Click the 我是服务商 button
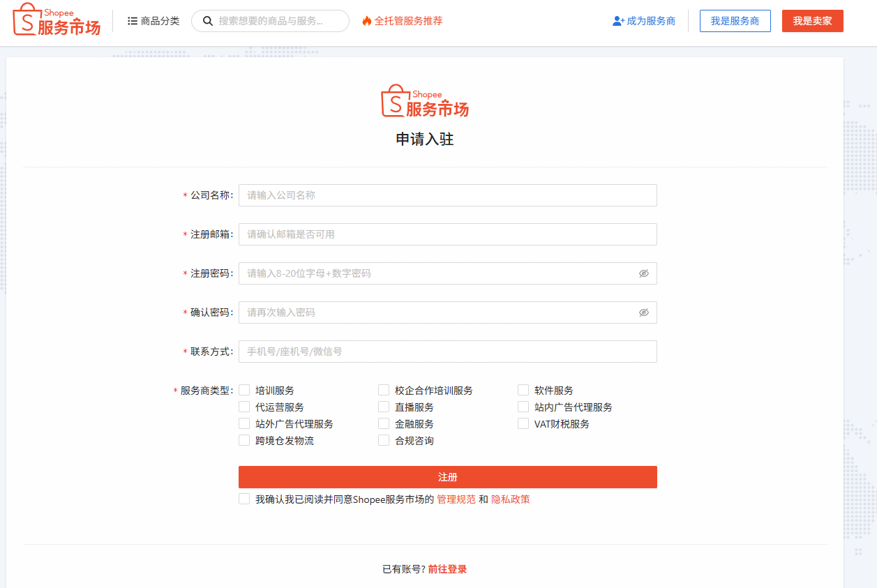This screenshot has width=877, height=588. point(735,21)
